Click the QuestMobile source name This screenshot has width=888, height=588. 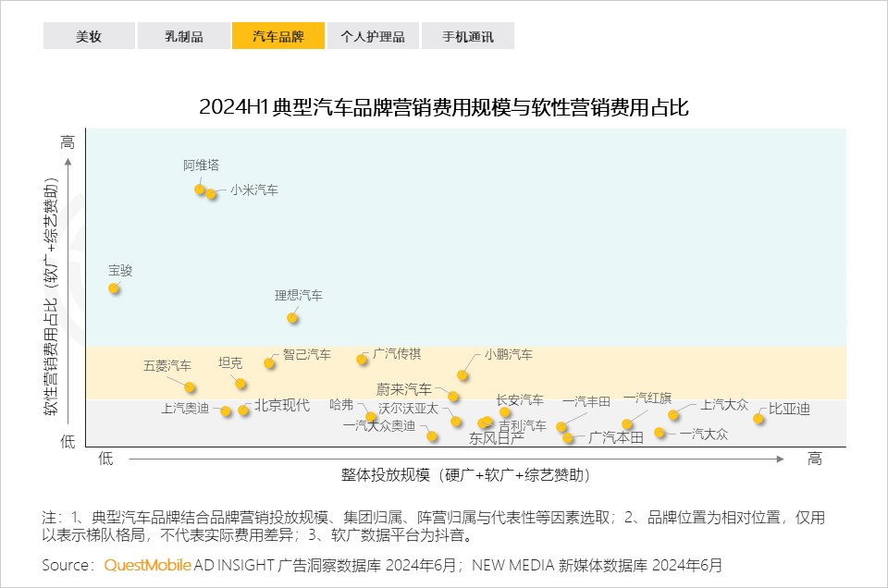tap(147, 565)
